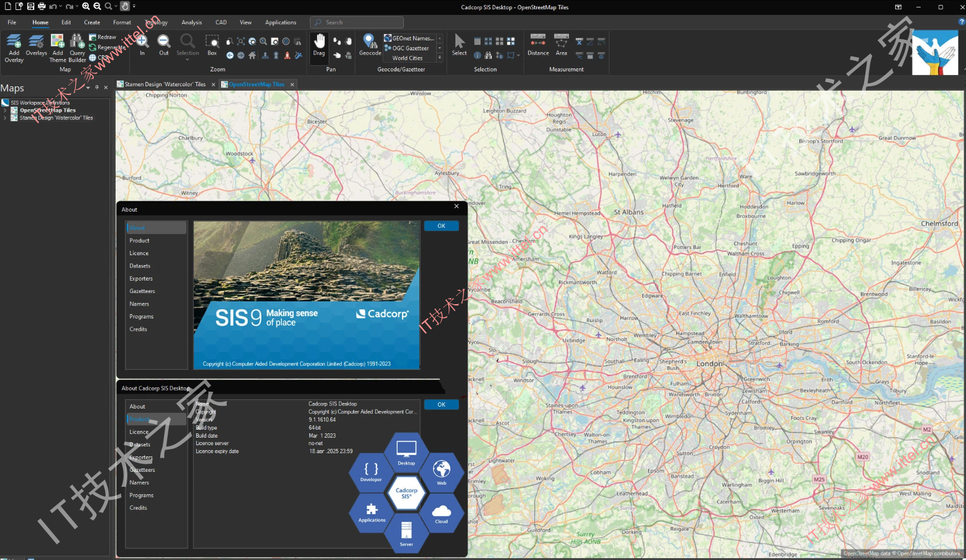
Task: Pin the Maps panel with the pushpin
Action: coord(97,88)
